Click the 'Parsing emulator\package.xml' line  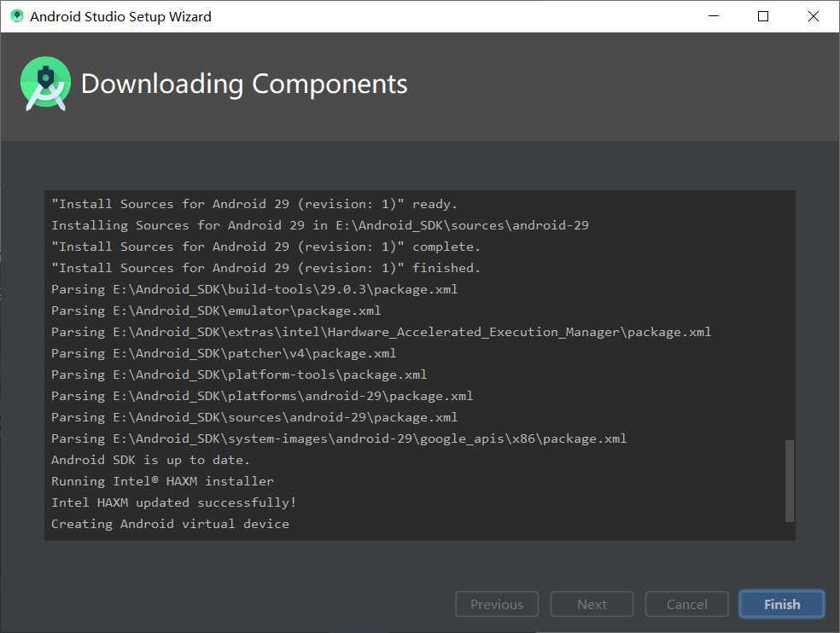(x=216, y=311)
